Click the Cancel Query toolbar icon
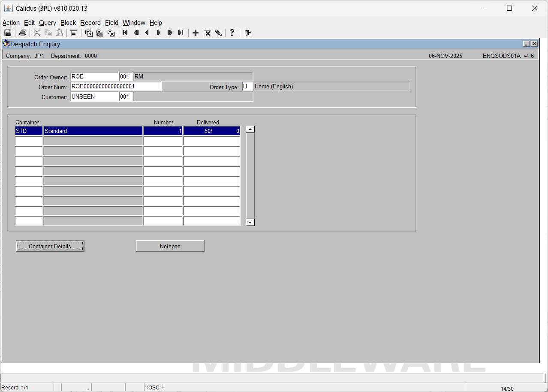This screenshot has height=392, width=548. (111, 33)
